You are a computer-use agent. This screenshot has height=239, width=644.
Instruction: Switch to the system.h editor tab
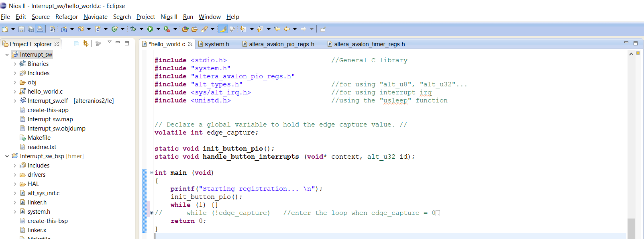(x=216, y=44)
